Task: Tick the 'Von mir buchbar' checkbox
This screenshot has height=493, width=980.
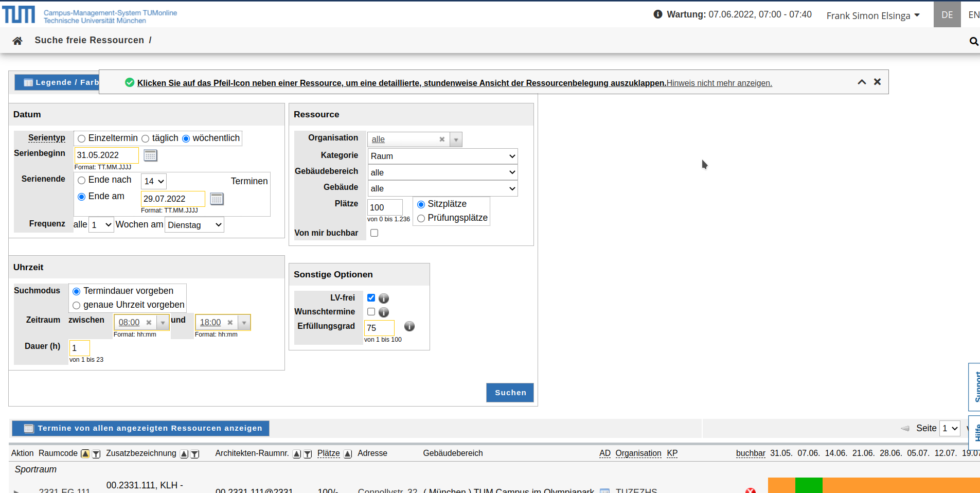Action: tap(374, 233)
